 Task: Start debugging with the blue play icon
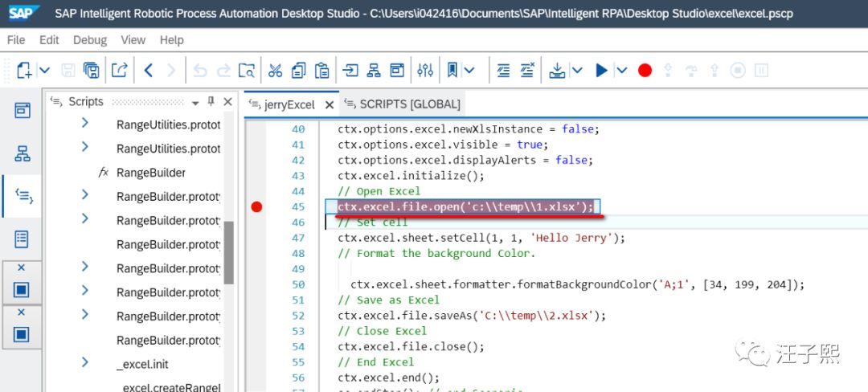602,70
